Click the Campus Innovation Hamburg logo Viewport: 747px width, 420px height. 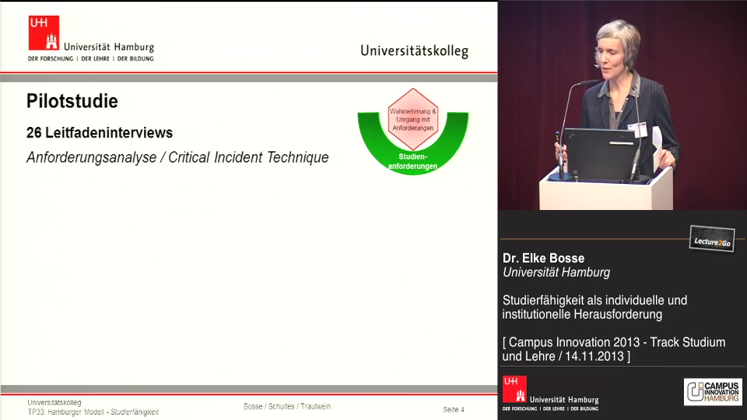pyautogui.click(x=713, y=391)
